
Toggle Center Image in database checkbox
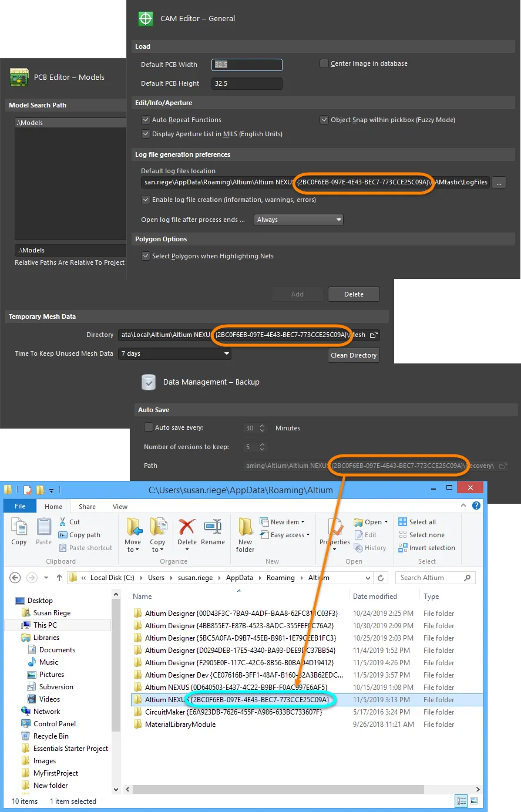324,63
